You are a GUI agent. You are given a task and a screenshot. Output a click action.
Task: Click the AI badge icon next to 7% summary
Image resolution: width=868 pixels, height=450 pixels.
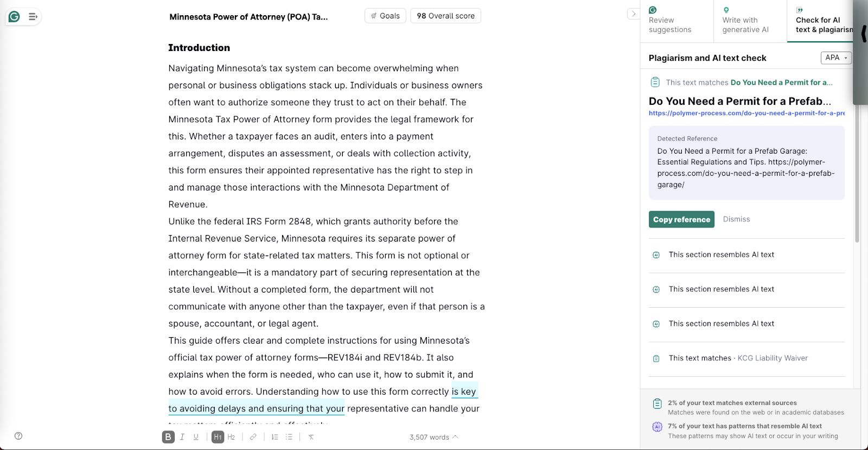(x=657, y=427)
